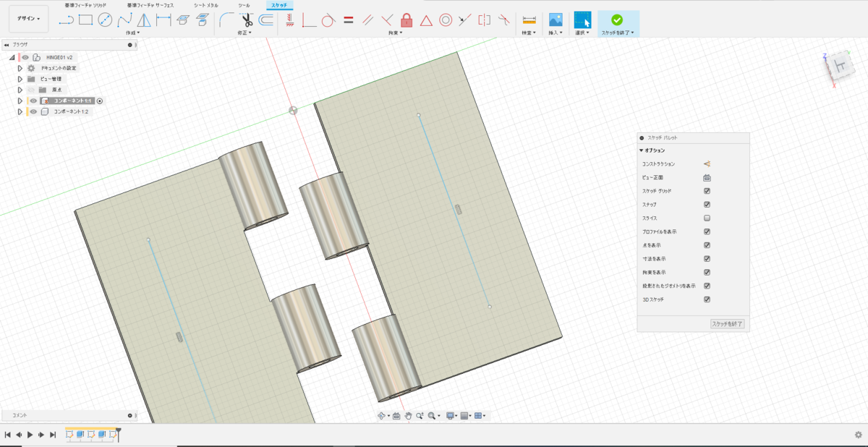The image size is (868, 447).
Task: Select the Offset tool
Action: pyautogui.click(x=266, y=20)
